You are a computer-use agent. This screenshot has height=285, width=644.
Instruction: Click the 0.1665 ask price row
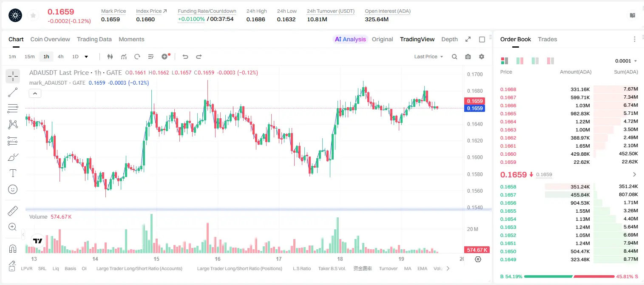click(x=569, y=114)
